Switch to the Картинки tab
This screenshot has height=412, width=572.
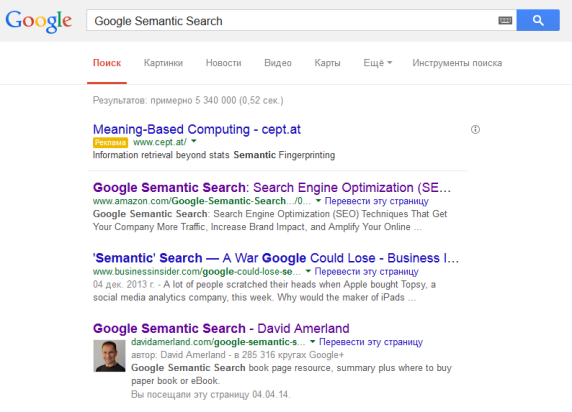[x=163, y=63]
